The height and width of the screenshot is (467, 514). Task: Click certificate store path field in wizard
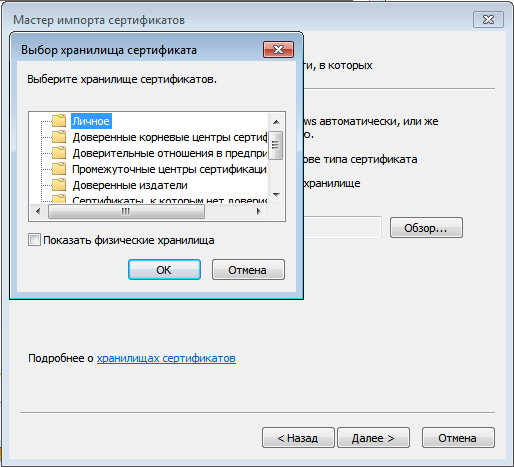(342, 227)
